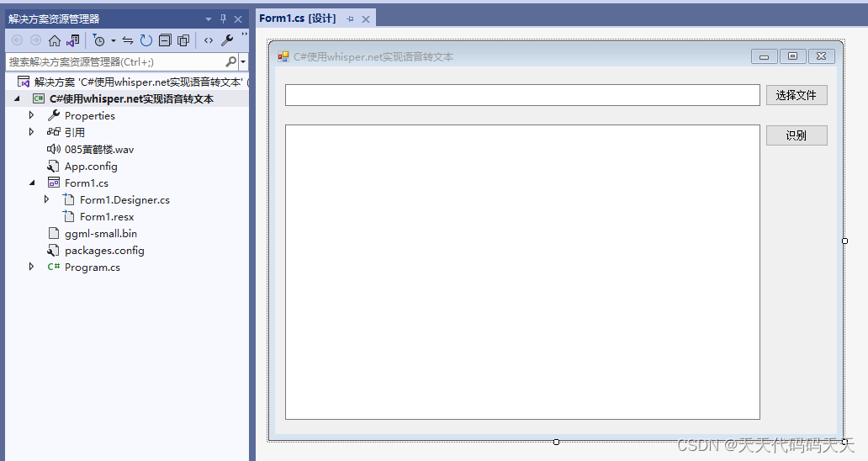Show the toolbar overflow options chevron

(244, 36)
